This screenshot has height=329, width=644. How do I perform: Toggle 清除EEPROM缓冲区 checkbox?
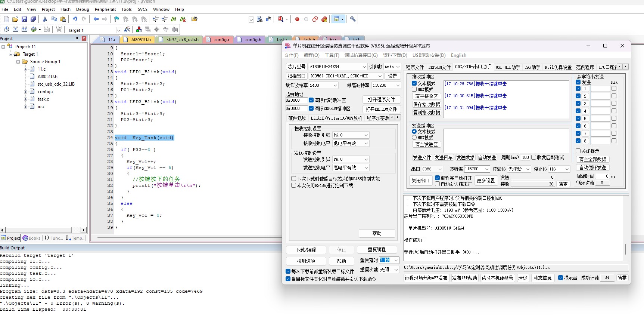pyautogui.click(x=311, y=108)
